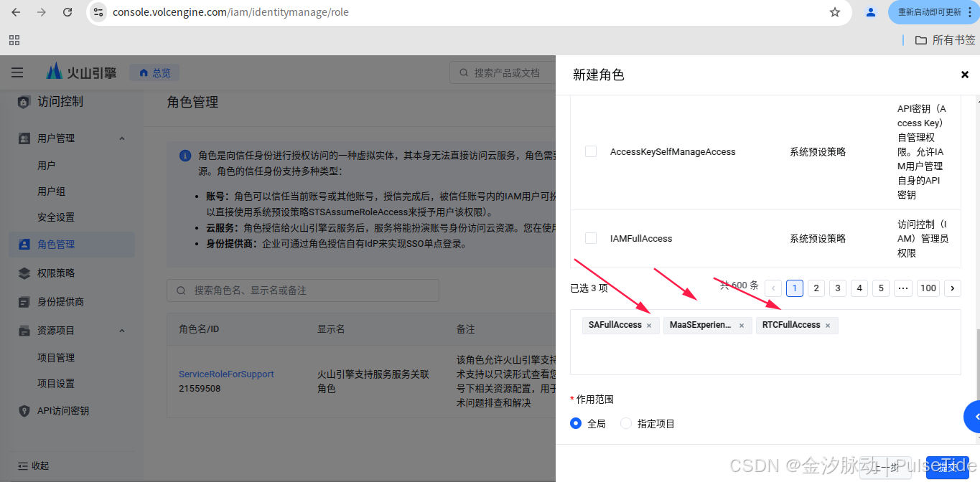Viewport: 980px width, 482px height.
Task: Click the pagination ellipsis to jump pages
Action: pos(903,288)
